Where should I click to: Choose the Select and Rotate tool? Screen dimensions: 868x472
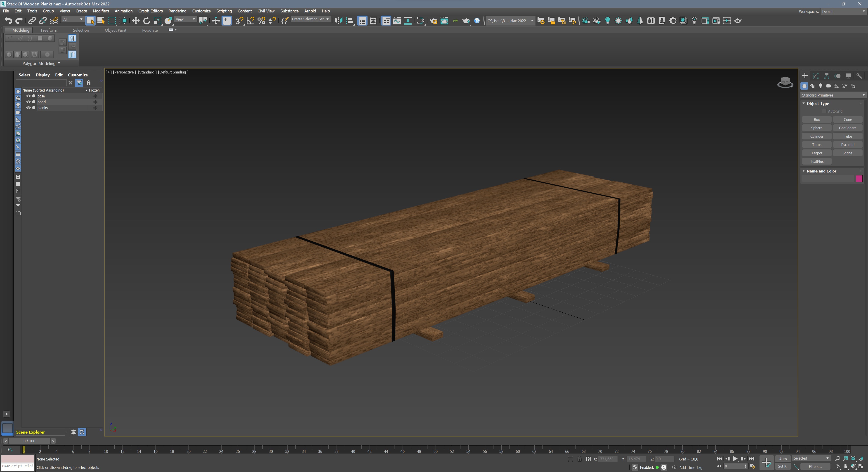(146, 21)
